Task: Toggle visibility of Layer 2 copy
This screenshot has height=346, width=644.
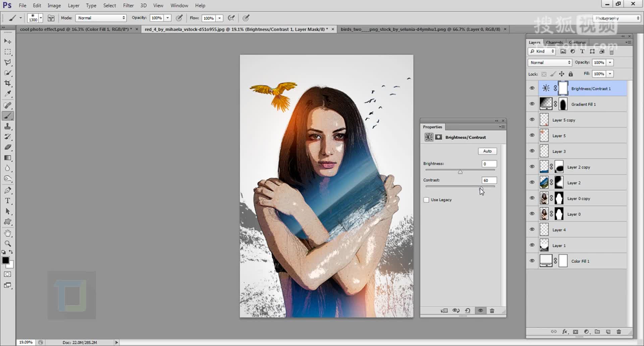Action: pyautogui.click(x=532, y=167)
